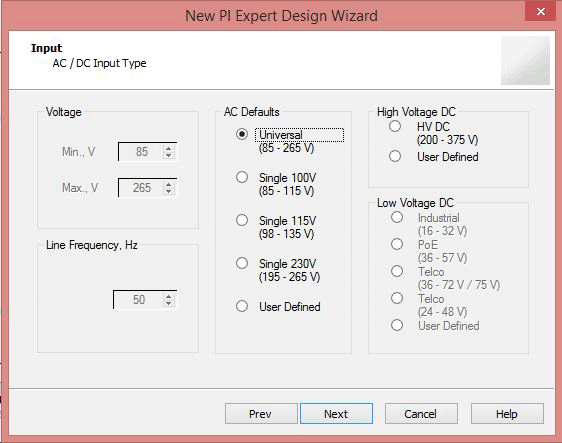562x443 pixels.
Task: Pick User Defined under Low Voltage DC
Action: click(x=397, y=325)
